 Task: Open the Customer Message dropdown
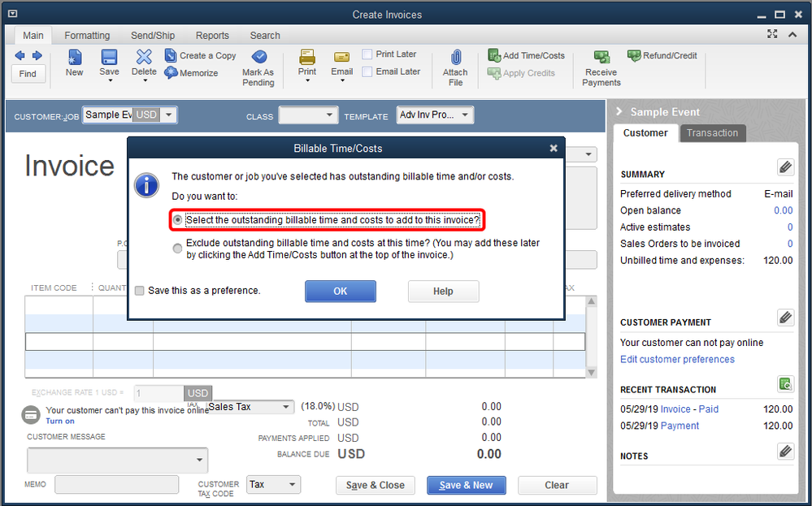click(199, 460)
